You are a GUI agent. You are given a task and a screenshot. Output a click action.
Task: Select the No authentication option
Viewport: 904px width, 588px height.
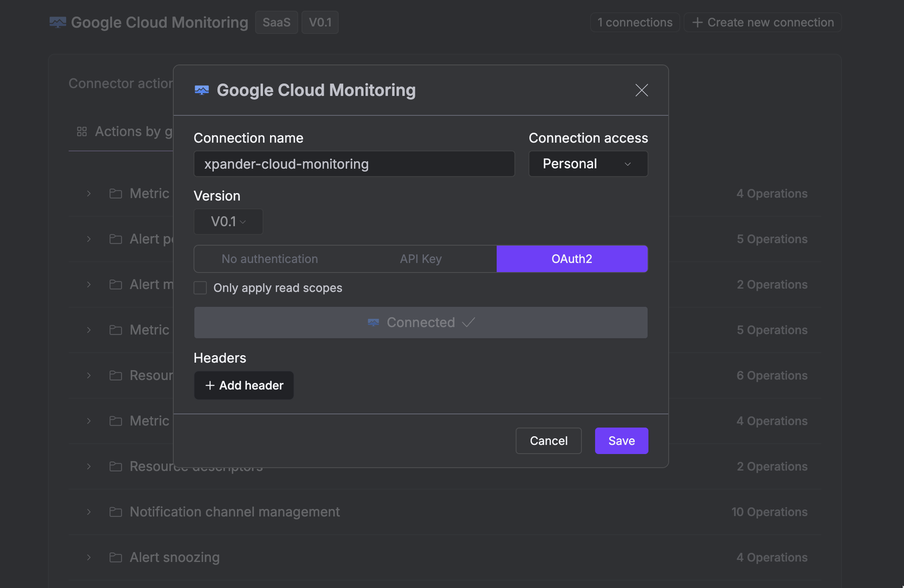[270, 259]
